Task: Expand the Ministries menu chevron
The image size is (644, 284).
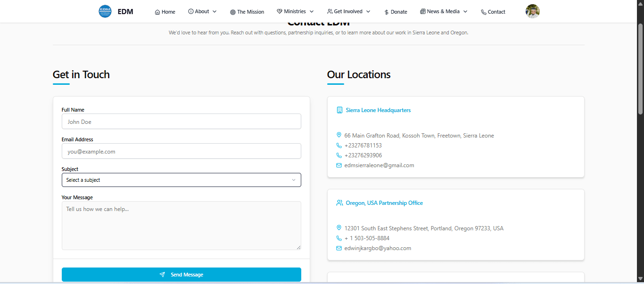Action: coord(311,11)
